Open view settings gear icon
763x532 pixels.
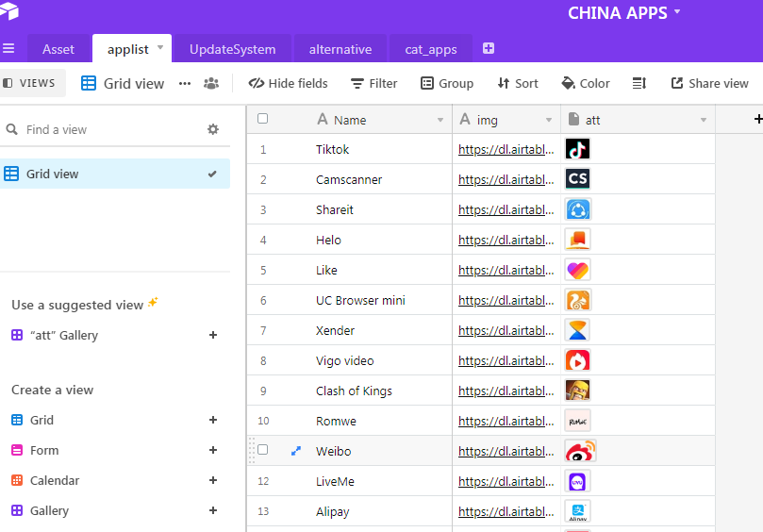213,129
